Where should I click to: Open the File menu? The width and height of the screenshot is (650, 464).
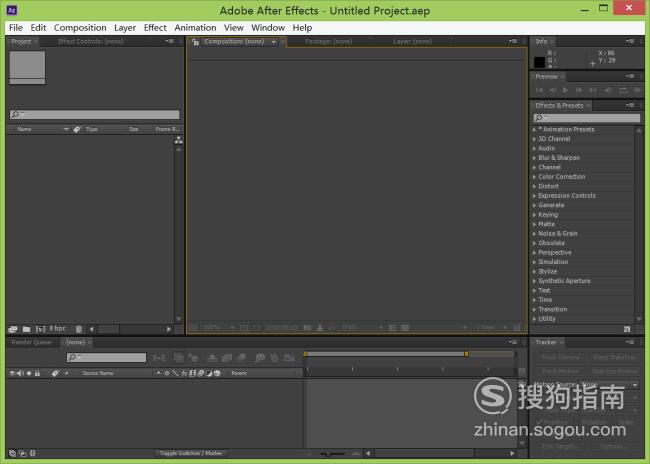tap(16, 28)
